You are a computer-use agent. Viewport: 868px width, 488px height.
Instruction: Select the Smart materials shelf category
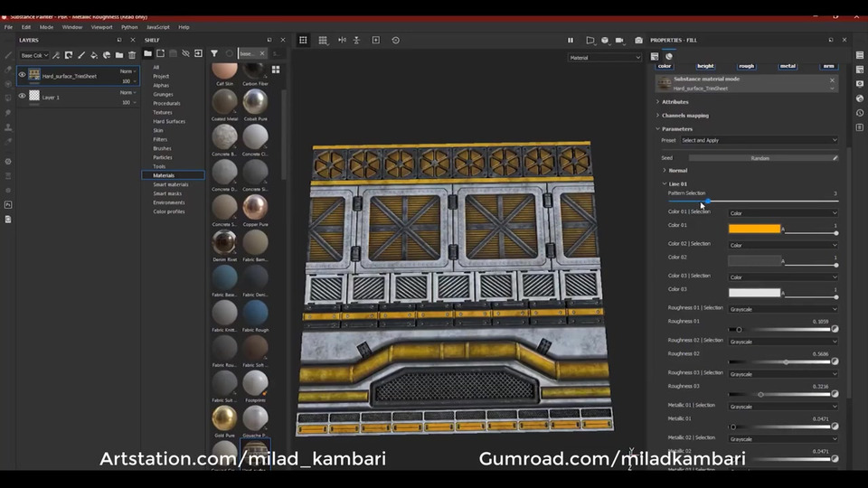coord(171,184)
